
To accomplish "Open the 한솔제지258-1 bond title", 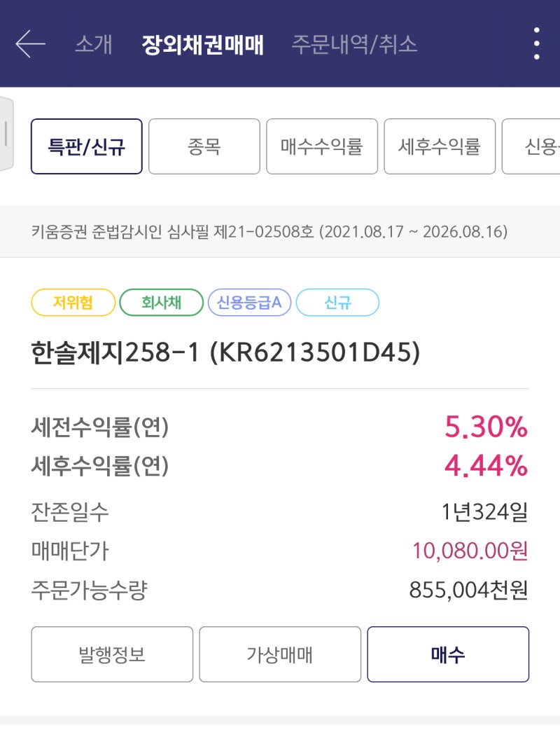I will pos(225,352).
